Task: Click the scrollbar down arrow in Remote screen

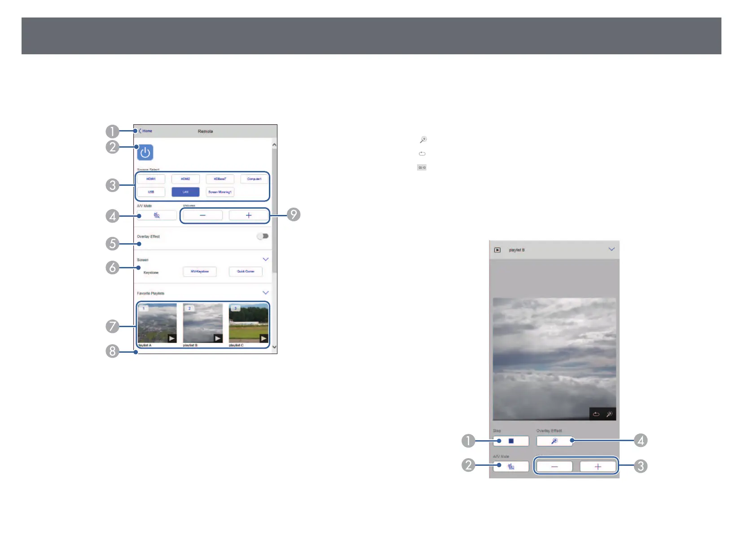Action: (x=274, y=347)
